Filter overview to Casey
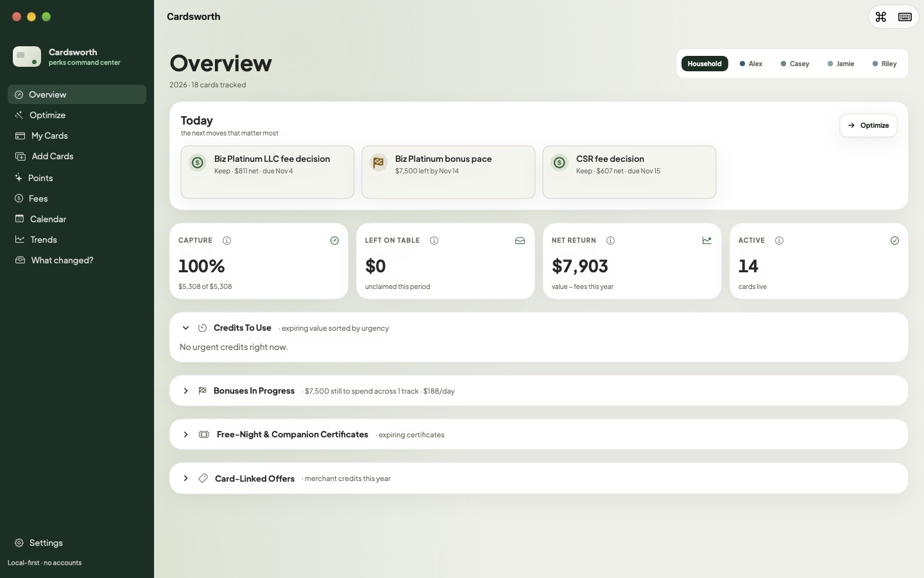This screenshot has width=924, height=578. (795, 64)
